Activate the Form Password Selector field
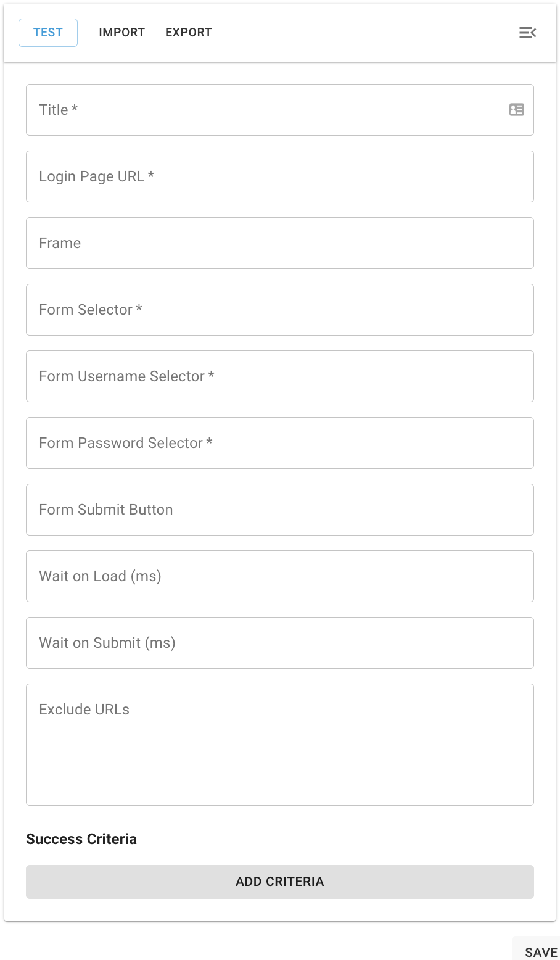 pyautogui.click(x=279, y=443)
